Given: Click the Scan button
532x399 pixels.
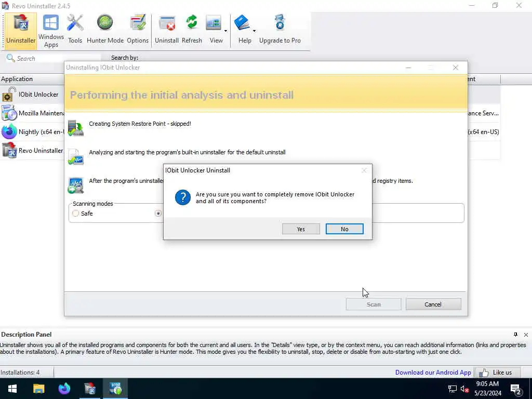Looking at the screenshot, I should [373, 304].
